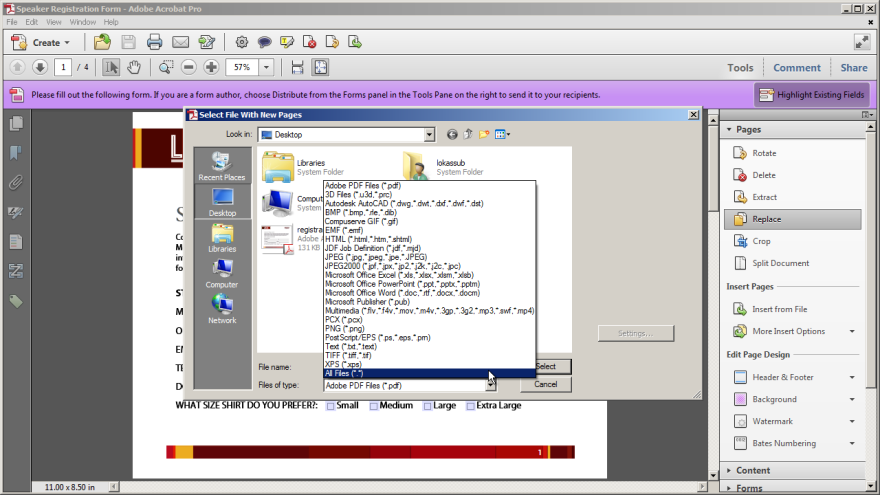Select the Replace pages tool
880x495 pixels.
click(x=792, y=219)
